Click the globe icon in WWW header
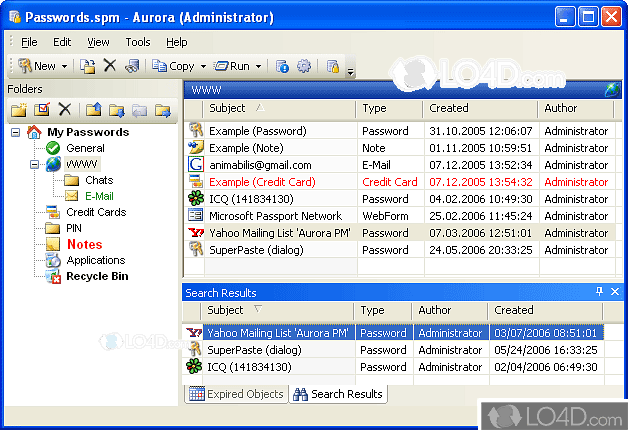628x430 pixels. (x=612, y=90)
